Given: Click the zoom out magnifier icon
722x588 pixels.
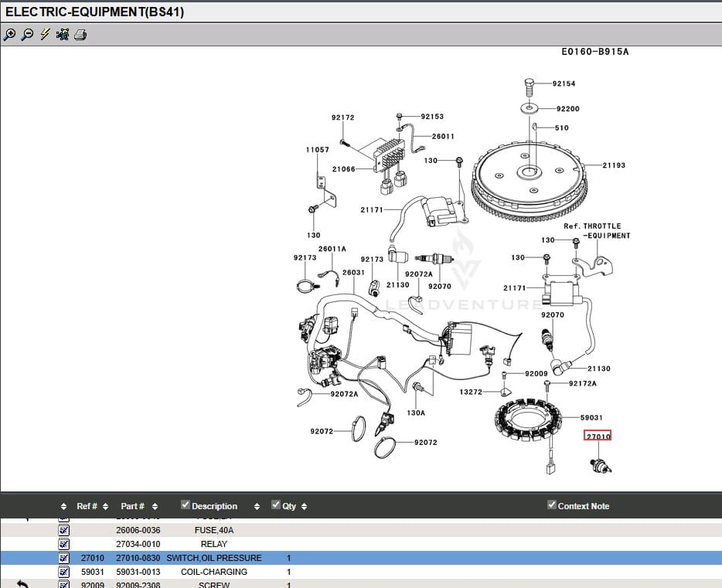Looking at the screenshot, I should 27,35.
